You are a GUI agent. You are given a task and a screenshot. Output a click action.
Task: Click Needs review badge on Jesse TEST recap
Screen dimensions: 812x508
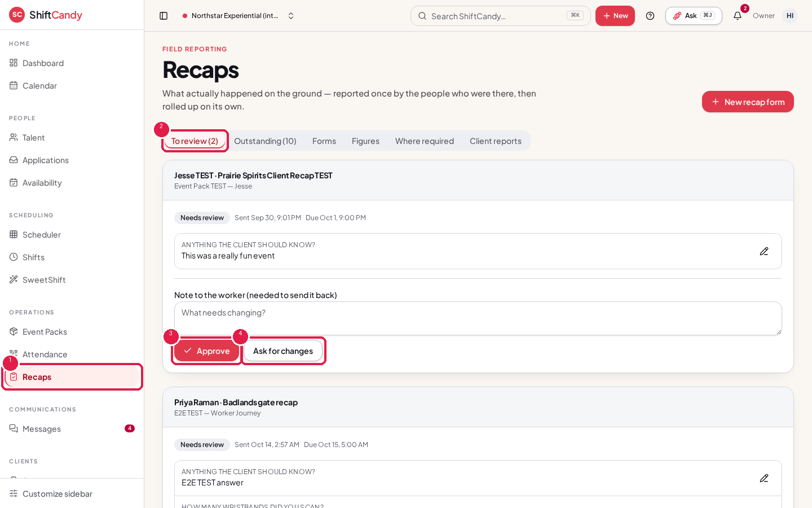[202, 218]
